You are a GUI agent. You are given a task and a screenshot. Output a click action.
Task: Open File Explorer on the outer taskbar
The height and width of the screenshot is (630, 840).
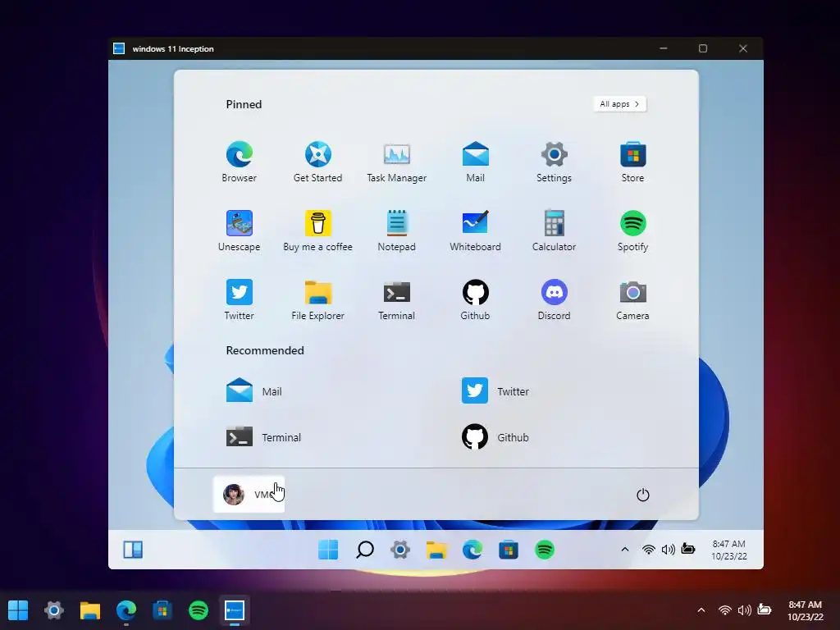[x=90, y=609]
